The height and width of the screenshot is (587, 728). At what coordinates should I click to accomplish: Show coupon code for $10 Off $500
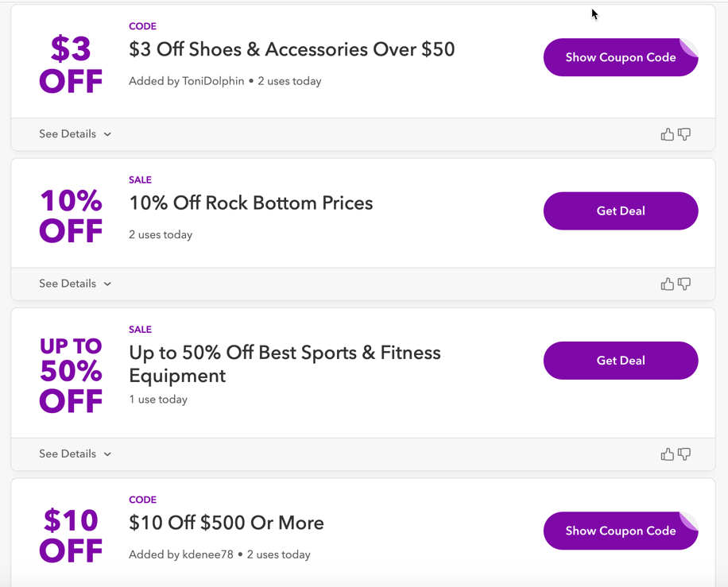click(x=620, y=531)
